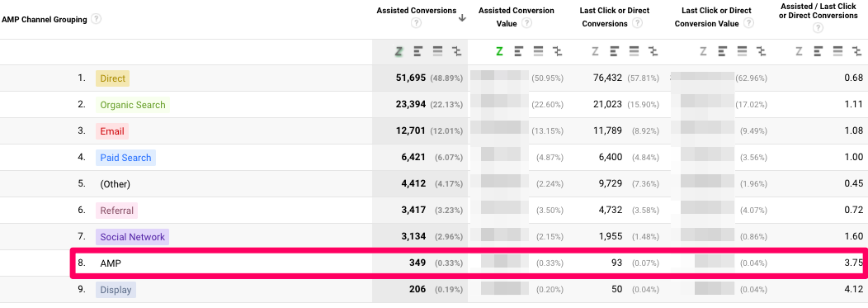Click help icon under Assisted Conversions header
Viewport: 868px width, 308px height.
(x=417, y=23)
